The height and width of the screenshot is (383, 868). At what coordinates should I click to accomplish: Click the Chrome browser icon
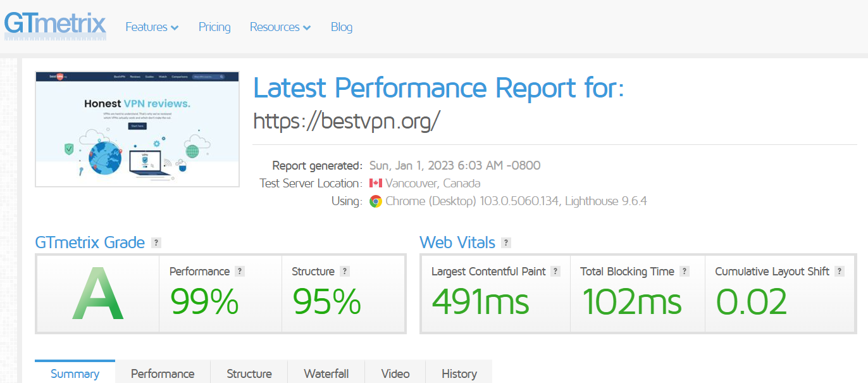[376, 201]
